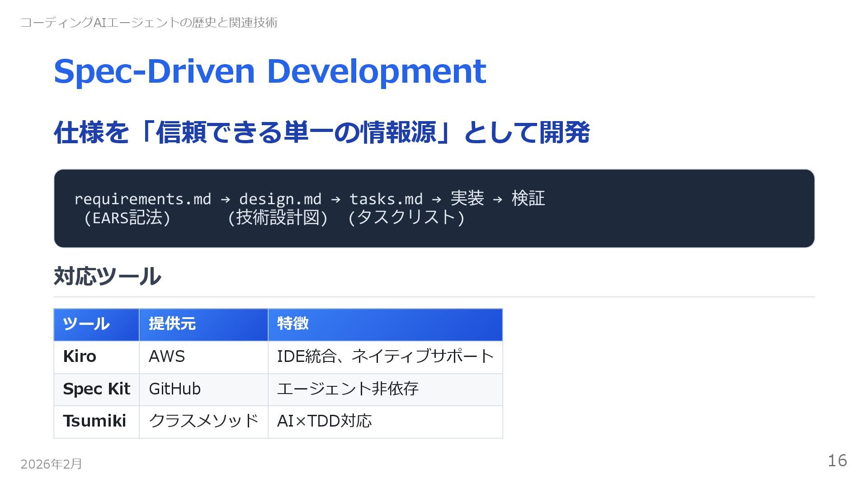Image resolution: width=868 pixels, height=488 pixels.
Task: Click the Japanese subtitle heading under the title
Action: point(321,132)
